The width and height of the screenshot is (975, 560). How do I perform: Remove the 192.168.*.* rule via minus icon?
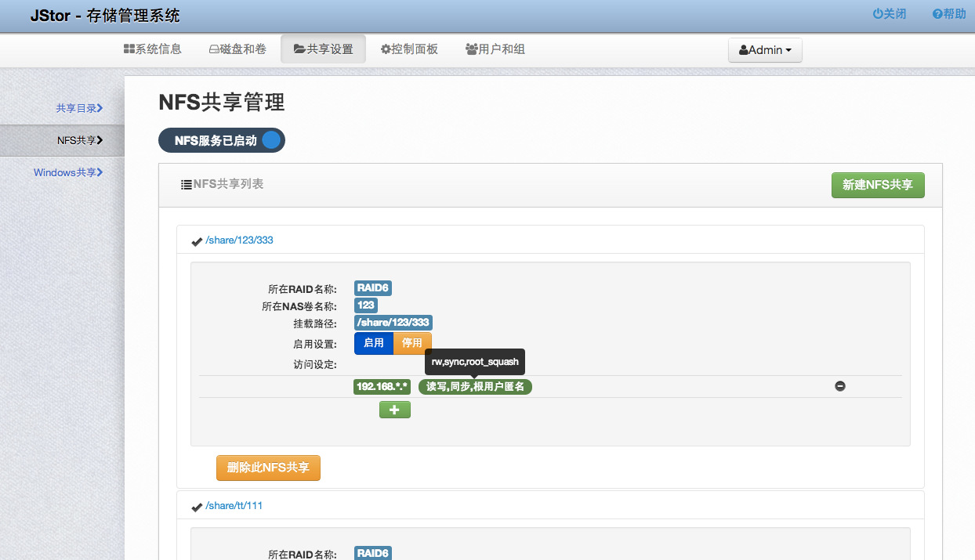839,385
